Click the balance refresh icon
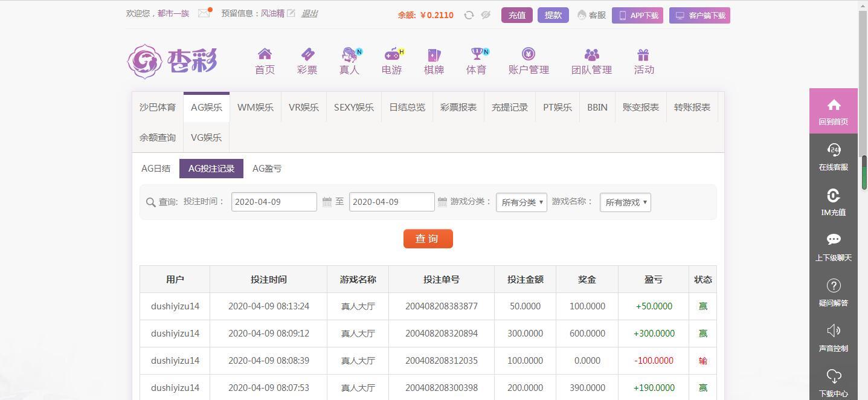This screenshot has width=868, height=400. click(469, 15)
